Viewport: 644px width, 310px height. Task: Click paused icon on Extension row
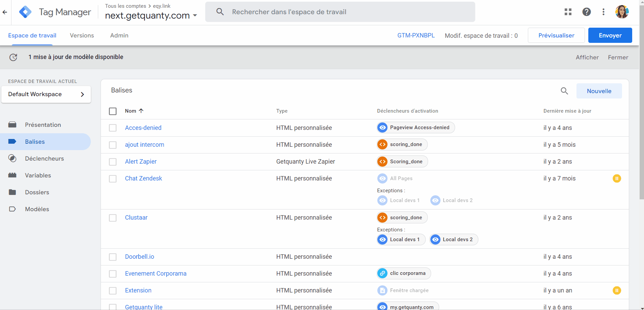pos(617,290)
